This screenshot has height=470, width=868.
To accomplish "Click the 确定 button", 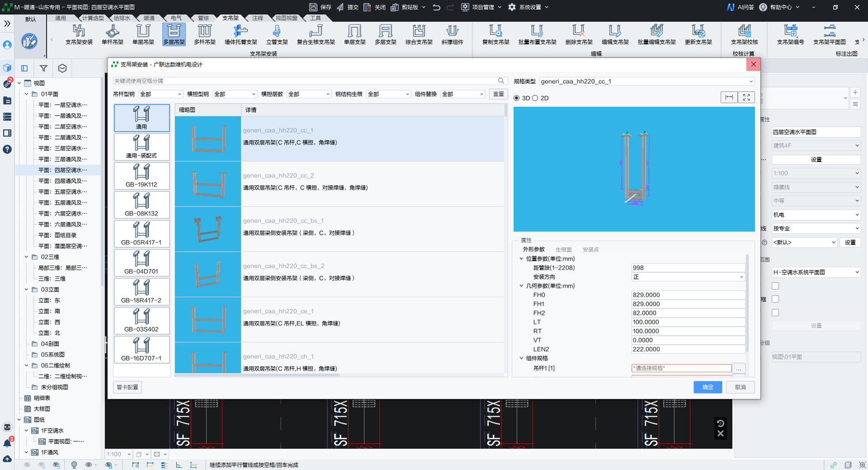I will click(708, 387).
